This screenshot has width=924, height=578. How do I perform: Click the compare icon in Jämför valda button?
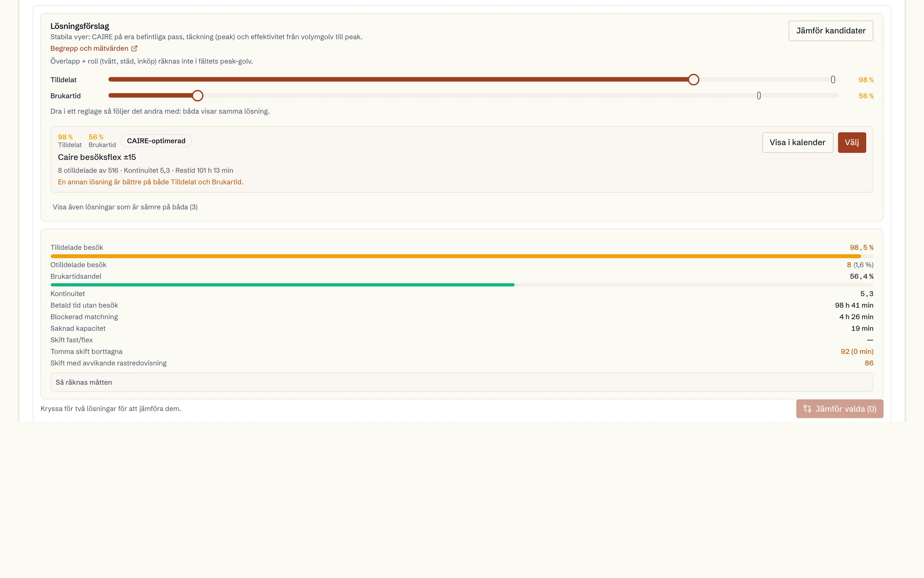pyautogui.click(x=807, y=409)
